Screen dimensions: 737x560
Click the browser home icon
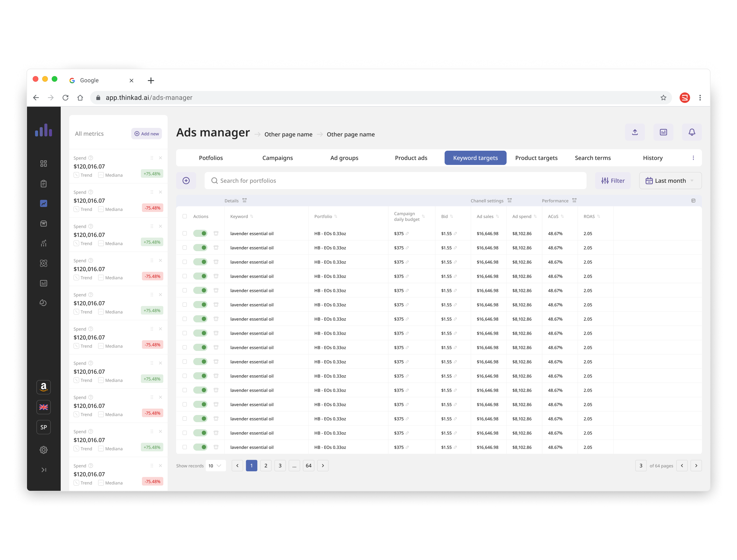[x=80, y=98]
